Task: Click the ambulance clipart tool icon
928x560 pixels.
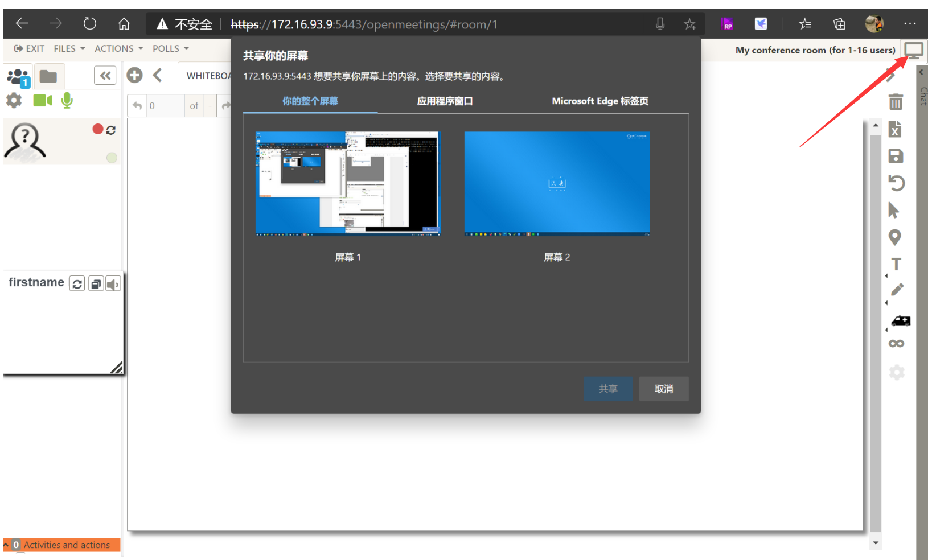Action: point(900,321)
